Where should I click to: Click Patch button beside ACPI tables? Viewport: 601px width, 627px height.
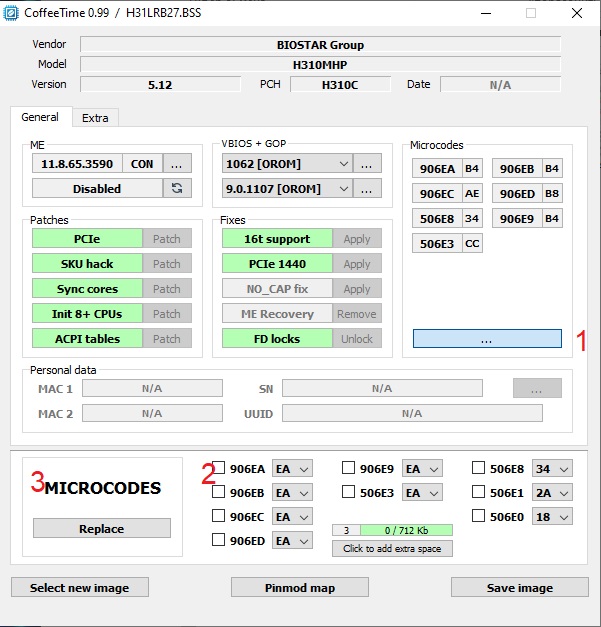[x=167, y=338]
